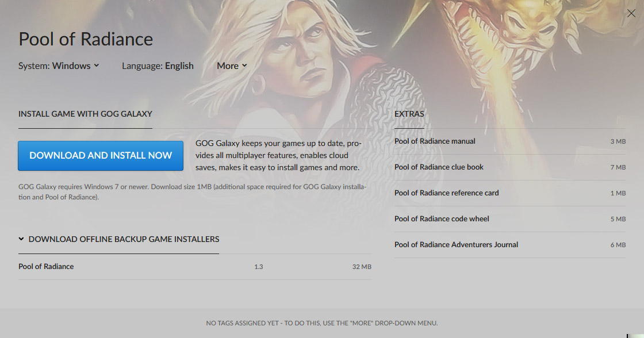Click the 5 MB code wheel size

point(618,220)
